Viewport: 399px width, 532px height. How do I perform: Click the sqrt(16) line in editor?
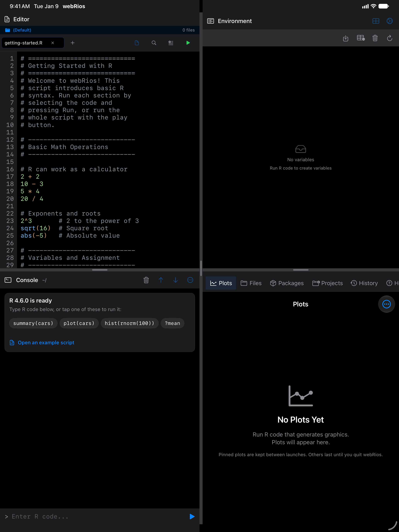[x=64, y=228]
